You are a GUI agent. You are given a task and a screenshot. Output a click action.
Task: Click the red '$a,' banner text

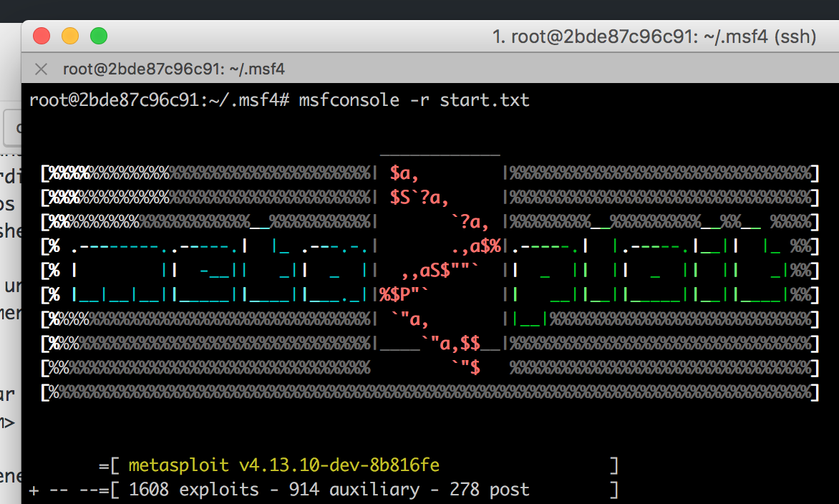404,173
